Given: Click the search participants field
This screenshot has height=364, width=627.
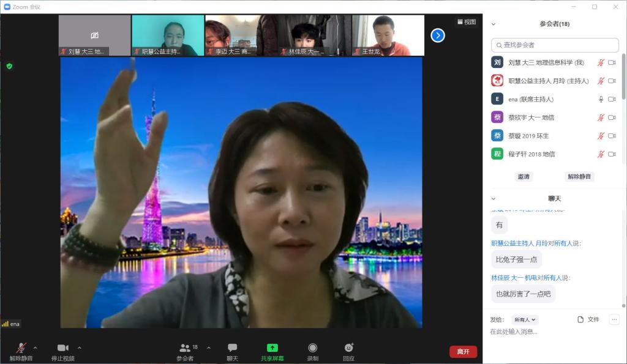Looking at the screenshot, I should 555,45.
